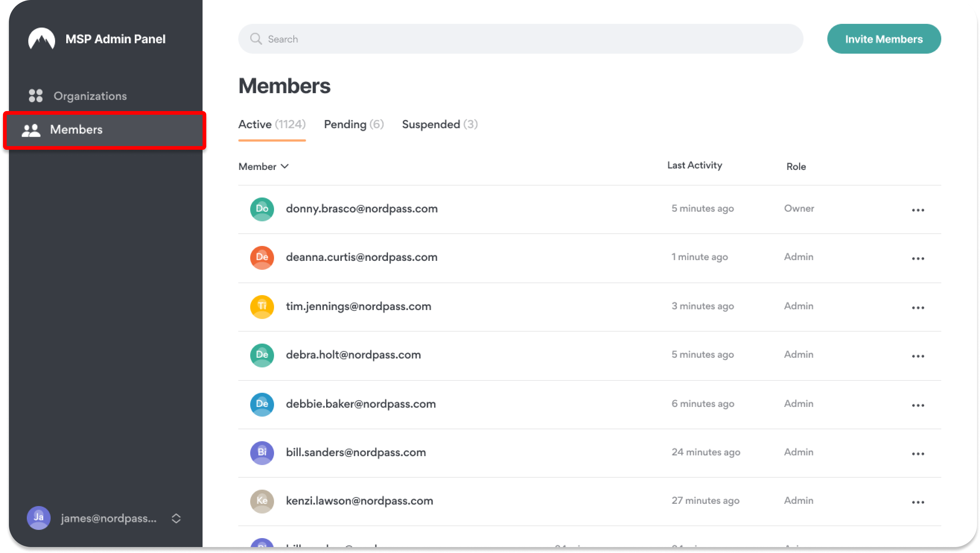Select bill.sanders@nordpass.com email

click(356, 452)
